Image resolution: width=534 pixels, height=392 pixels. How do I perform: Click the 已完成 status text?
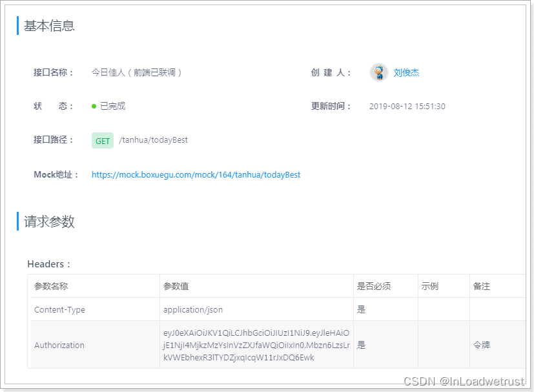tap(113, 107)
